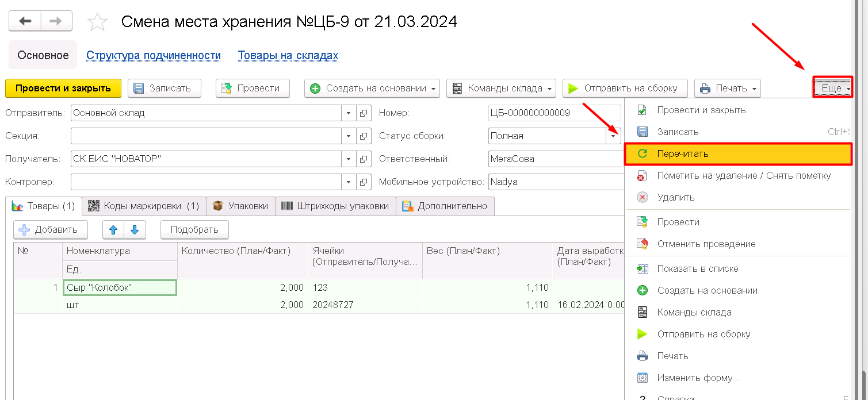Screen dimensions: 868x400
Task: Click the cell with unit шт
Action: click(119, 305)
